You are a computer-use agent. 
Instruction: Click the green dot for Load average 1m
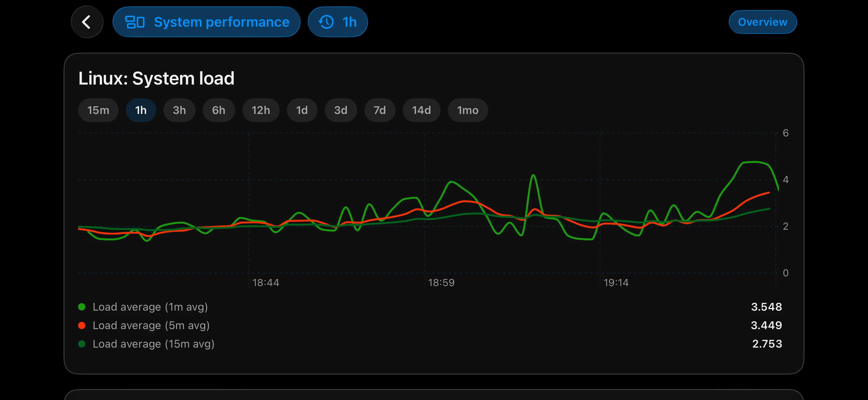(x=82, y=307)
